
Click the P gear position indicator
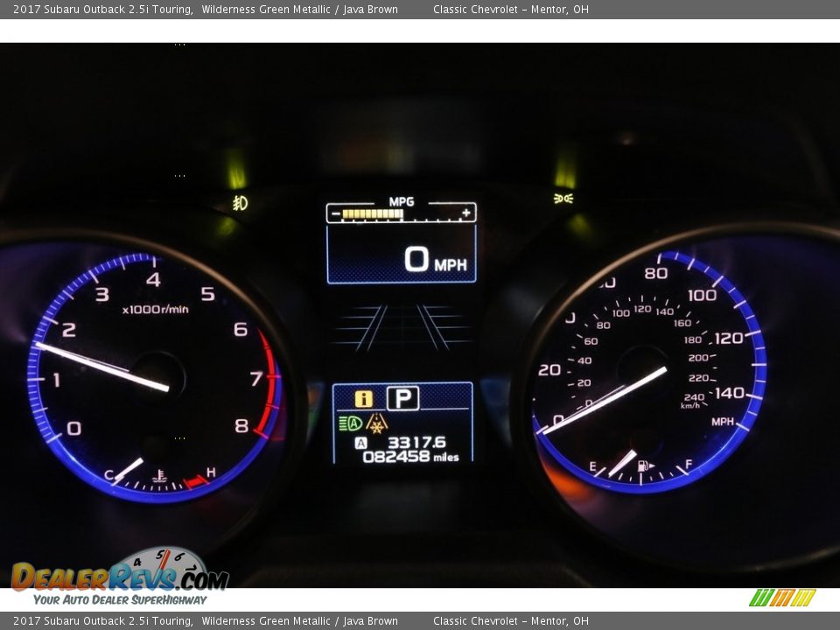pos(402,398)
